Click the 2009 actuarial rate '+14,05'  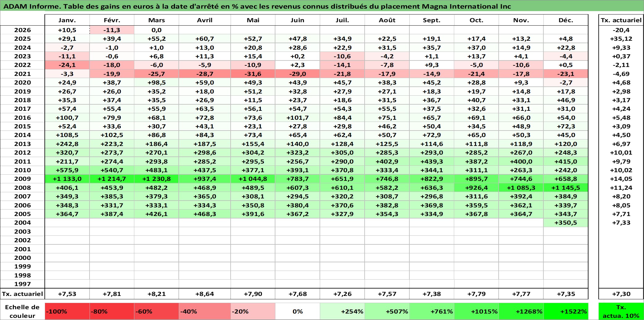pos(621,179)
